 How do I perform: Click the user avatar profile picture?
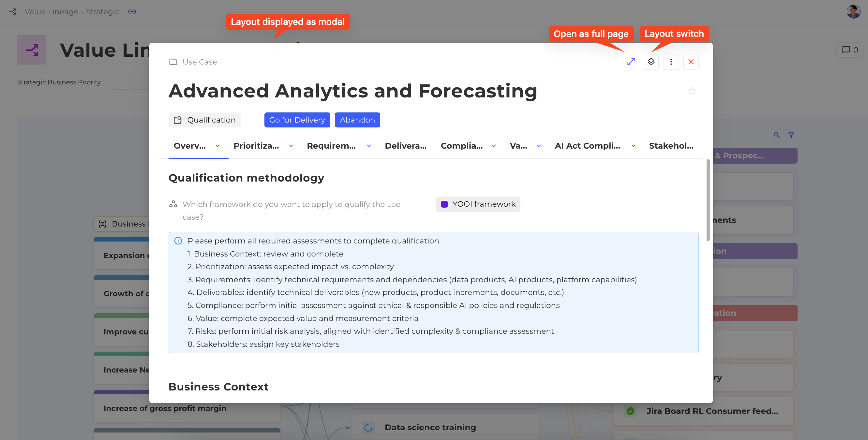tap(854, 12)
